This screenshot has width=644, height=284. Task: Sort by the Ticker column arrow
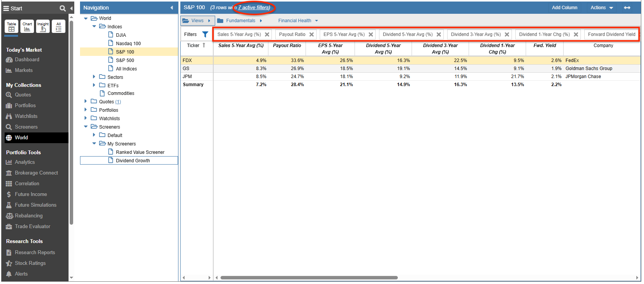tap(204, 45)
